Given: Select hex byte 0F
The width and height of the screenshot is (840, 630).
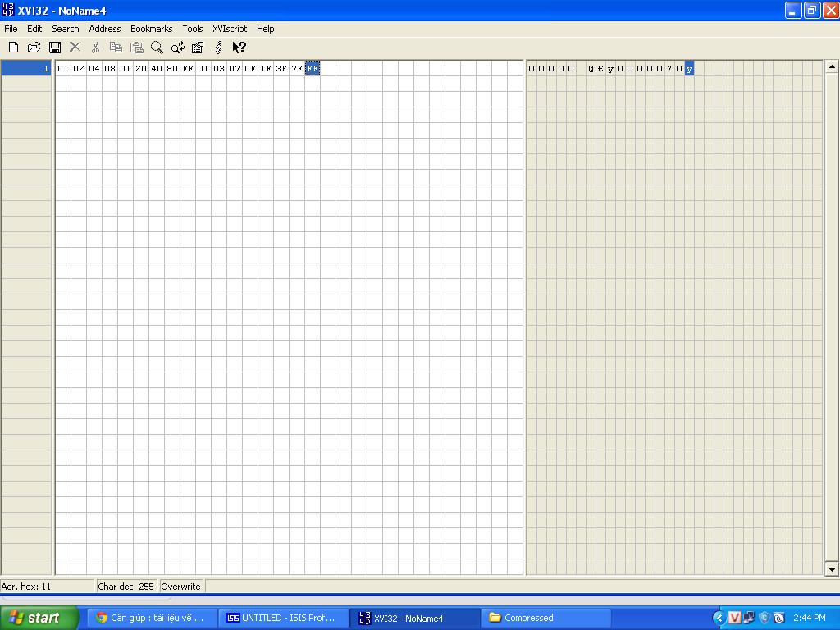Looking at the screenshot, I should (x=249, y=69).
